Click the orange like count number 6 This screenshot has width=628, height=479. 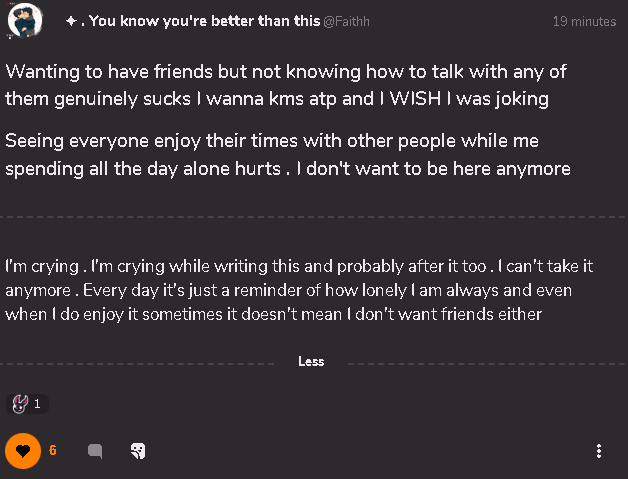pos(52,451)
